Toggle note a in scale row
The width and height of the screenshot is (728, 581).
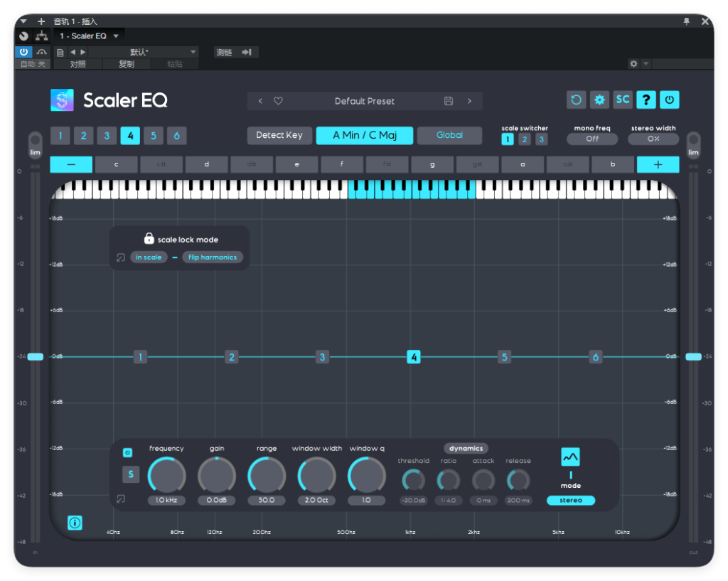[x=523, y=164]
